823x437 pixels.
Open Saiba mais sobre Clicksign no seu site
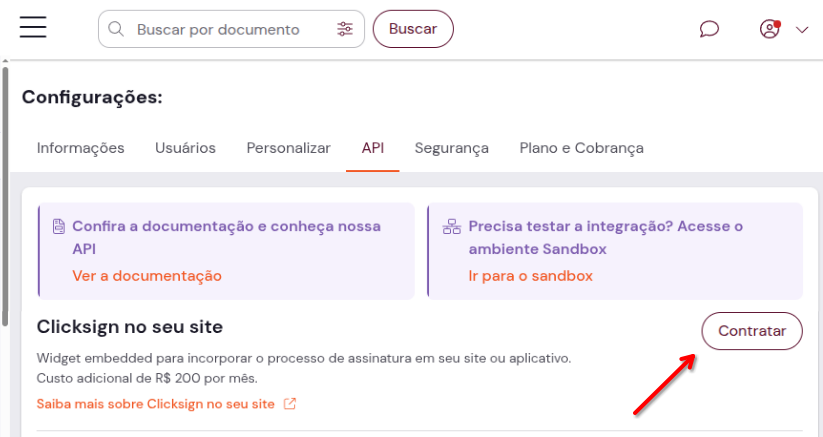pyautogui.click(x=155, y=404)
